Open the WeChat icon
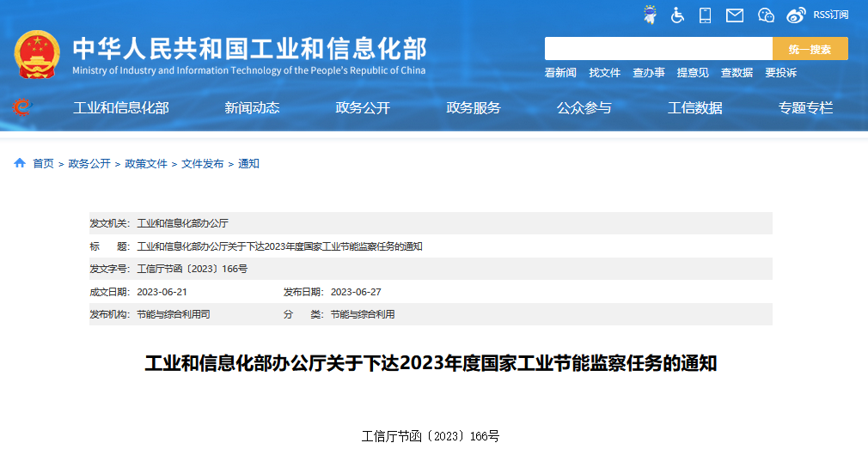The width and height of the screenshot is (868, 449). tap(766, 15)
